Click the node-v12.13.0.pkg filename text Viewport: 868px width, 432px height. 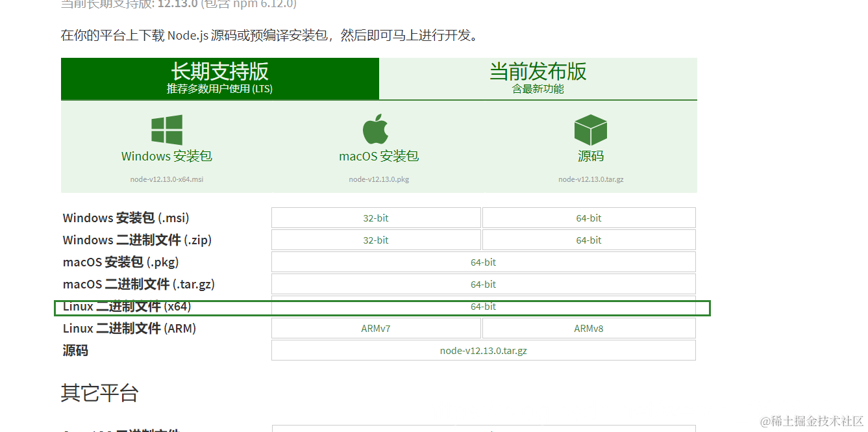(x=379, y=179)
